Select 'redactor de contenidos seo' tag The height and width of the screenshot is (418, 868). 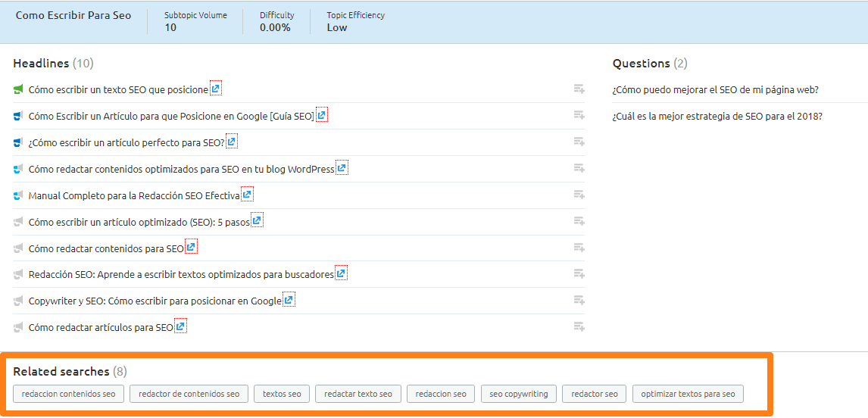pos(189,394)
